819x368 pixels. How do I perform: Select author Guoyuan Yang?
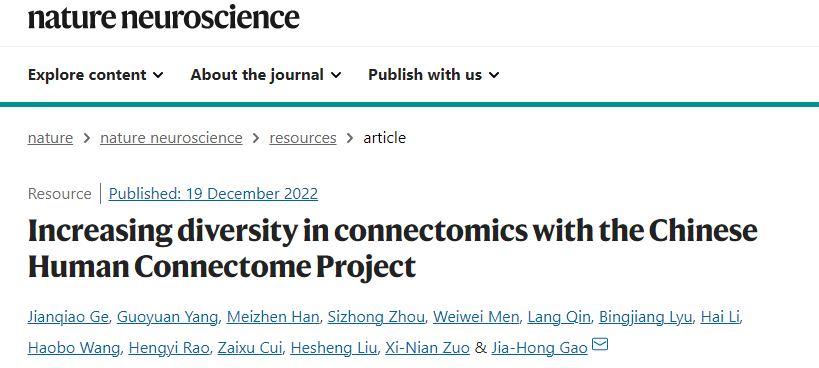tap(167, 317)
